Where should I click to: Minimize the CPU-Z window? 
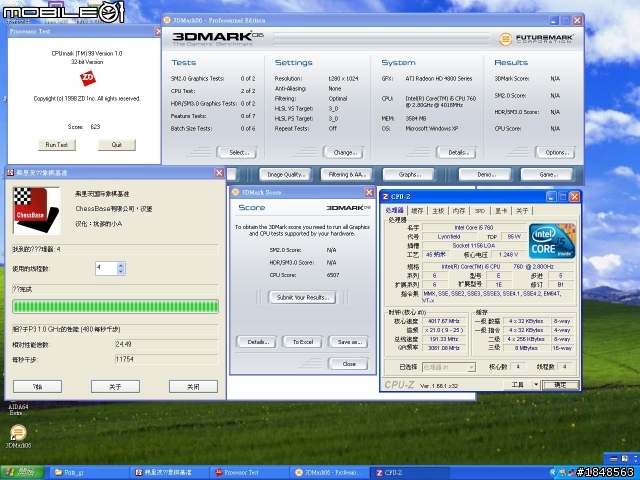pyautogui.click(x=551, y=197)
